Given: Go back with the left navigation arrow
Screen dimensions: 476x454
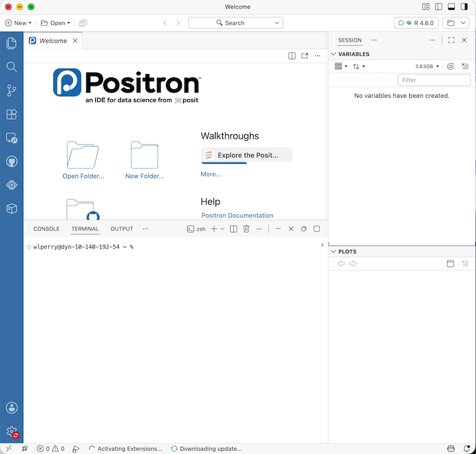Looking at the screenshot, I should 165,23.
